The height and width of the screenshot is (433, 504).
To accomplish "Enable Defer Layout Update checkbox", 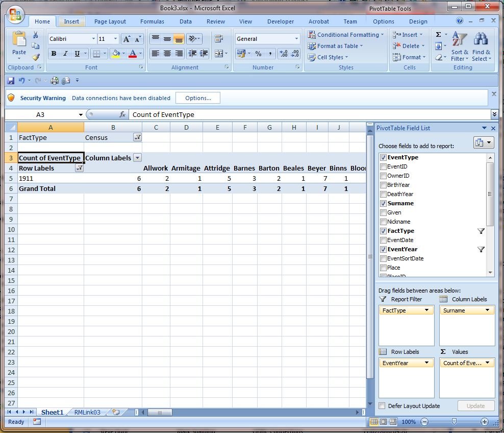I will 382,405.
